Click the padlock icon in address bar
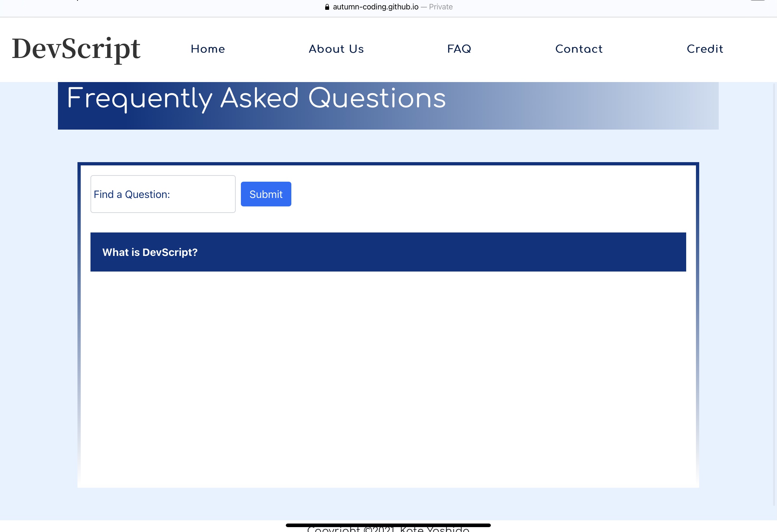This screenshot has width=777, height=532. pos(327,7)
